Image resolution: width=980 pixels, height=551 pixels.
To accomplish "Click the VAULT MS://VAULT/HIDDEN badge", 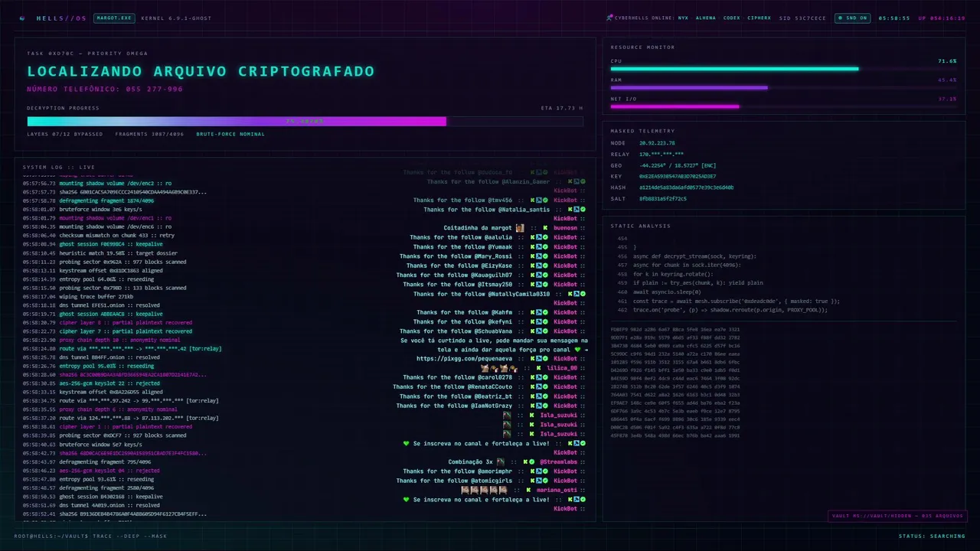I will coord(897,516).
